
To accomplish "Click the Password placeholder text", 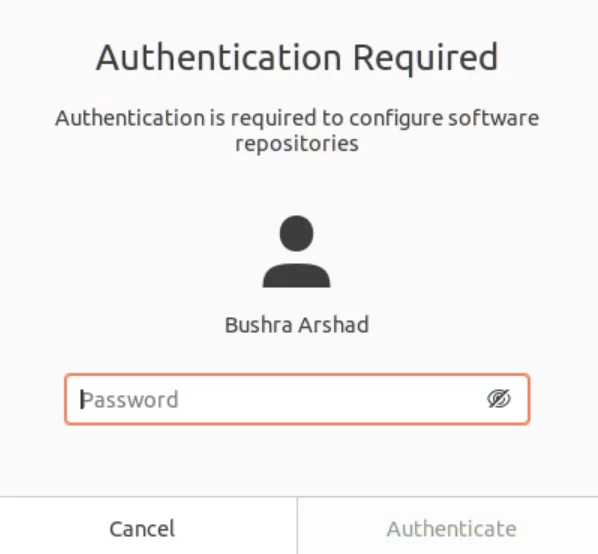I will point(130,400).
